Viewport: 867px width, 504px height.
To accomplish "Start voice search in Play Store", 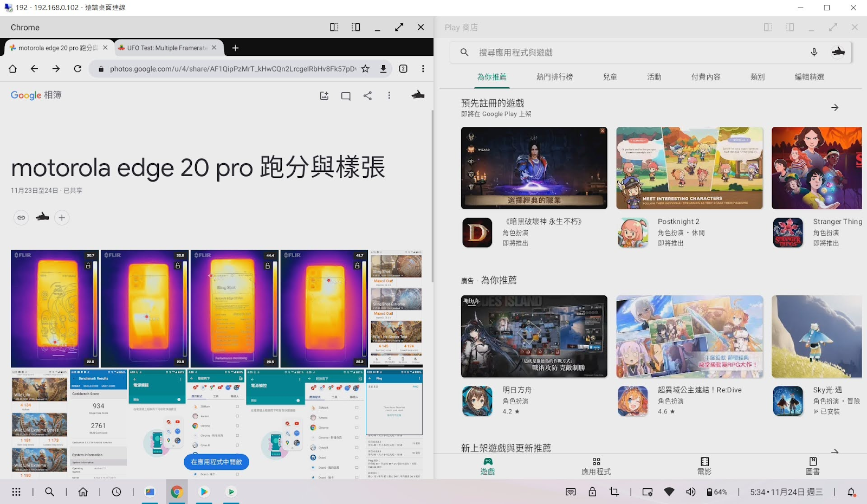I will tap(814, 52).
